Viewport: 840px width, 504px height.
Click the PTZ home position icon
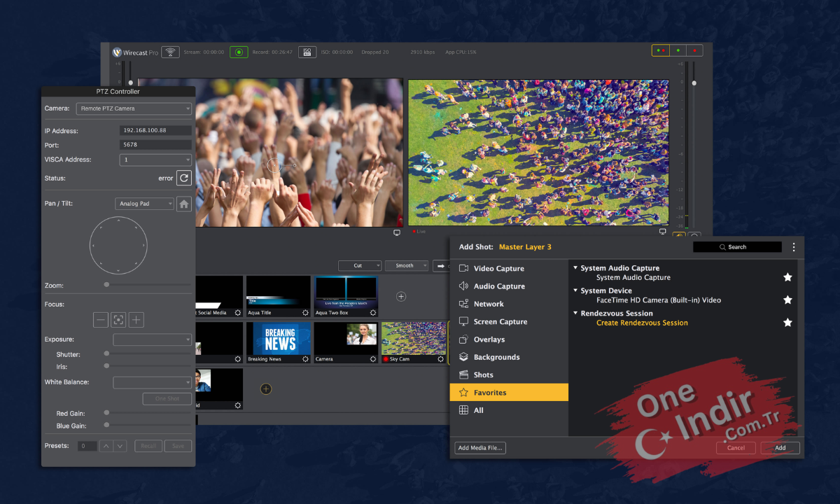183,204
